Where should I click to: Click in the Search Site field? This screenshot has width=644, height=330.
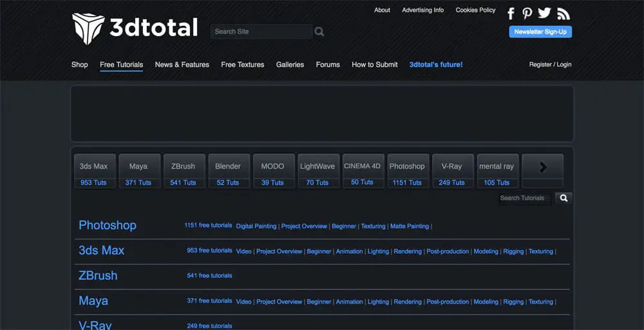pos(261,31)
